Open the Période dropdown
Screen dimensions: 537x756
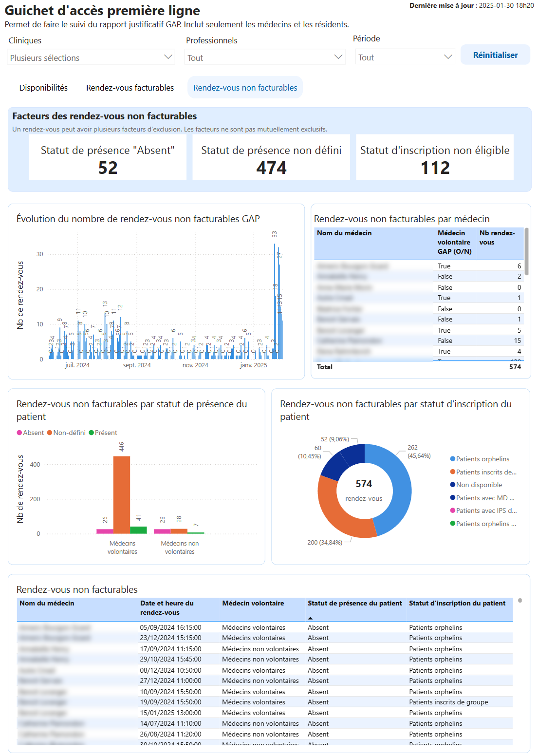point(405,57)
